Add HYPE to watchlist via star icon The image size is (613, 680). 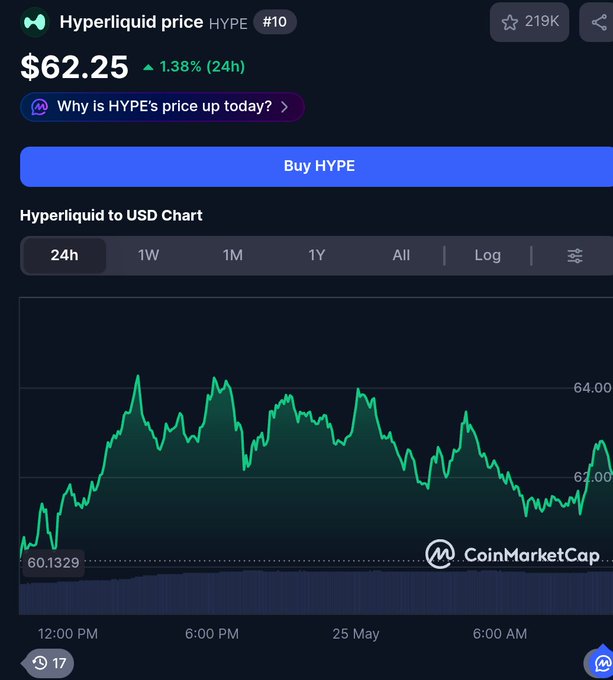510,22
